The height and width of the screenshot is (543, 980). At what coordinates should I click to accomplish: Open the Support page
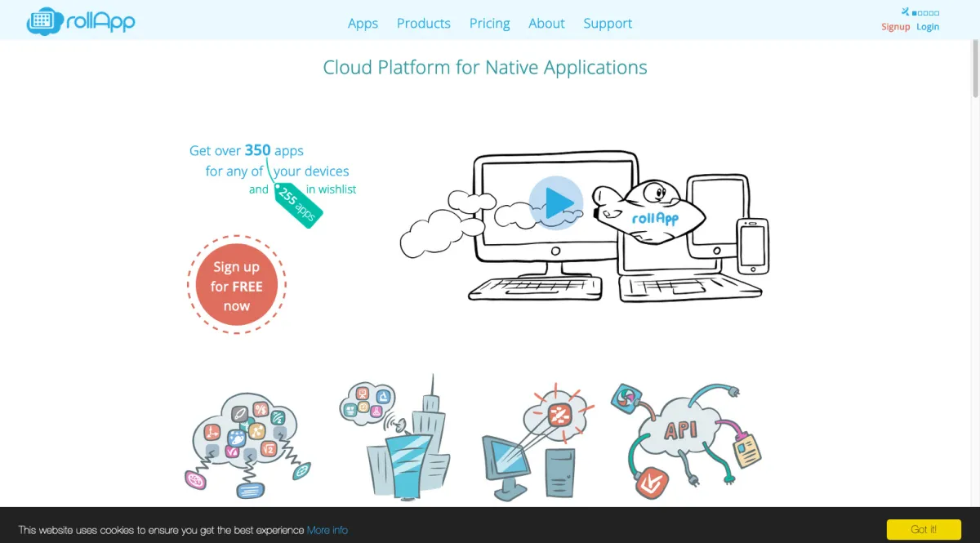tap(608, 24)
